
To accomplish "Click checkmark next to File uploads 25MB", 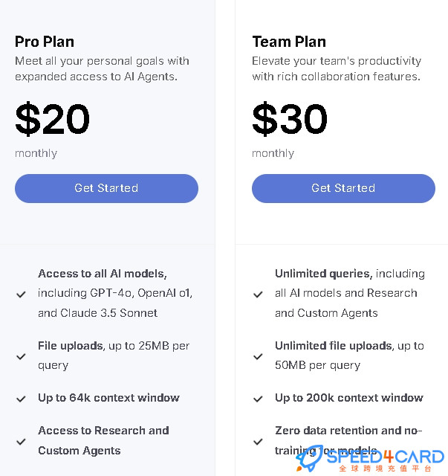I will pos(21,356).
